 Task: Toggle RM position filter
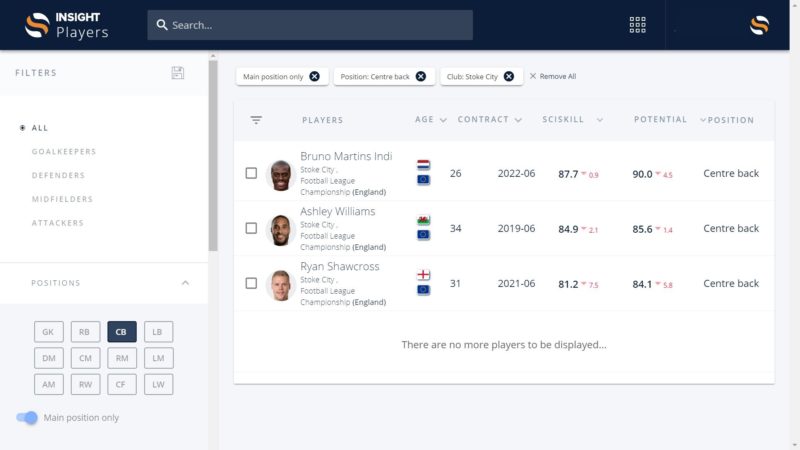click(122, 358)
